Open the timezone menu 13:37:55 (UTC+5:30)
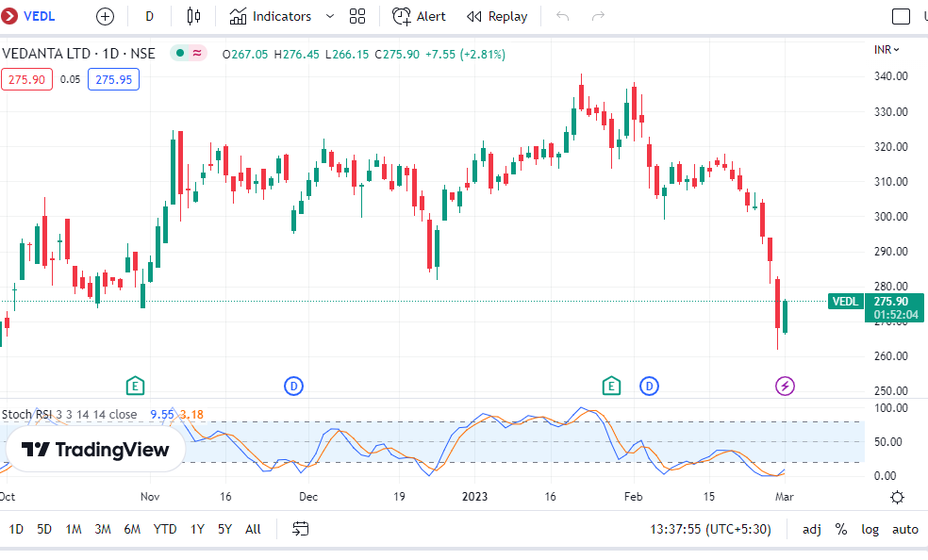 coord(710,529)
